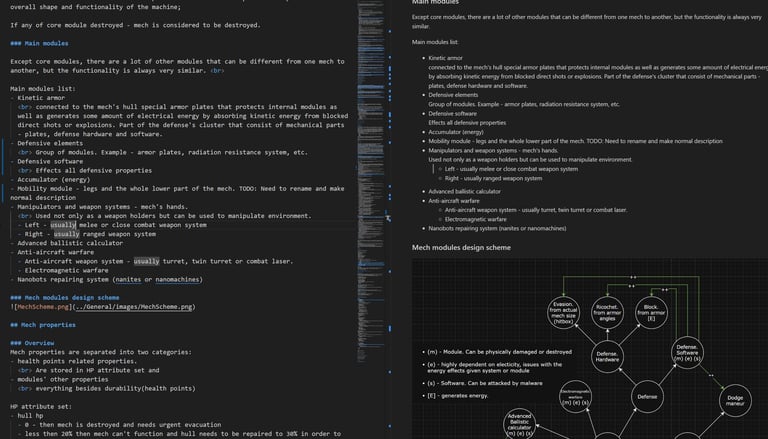
Task: Click the 'Ricochet. from armor angles' diagram node
Action: click(x=607, y=313)
